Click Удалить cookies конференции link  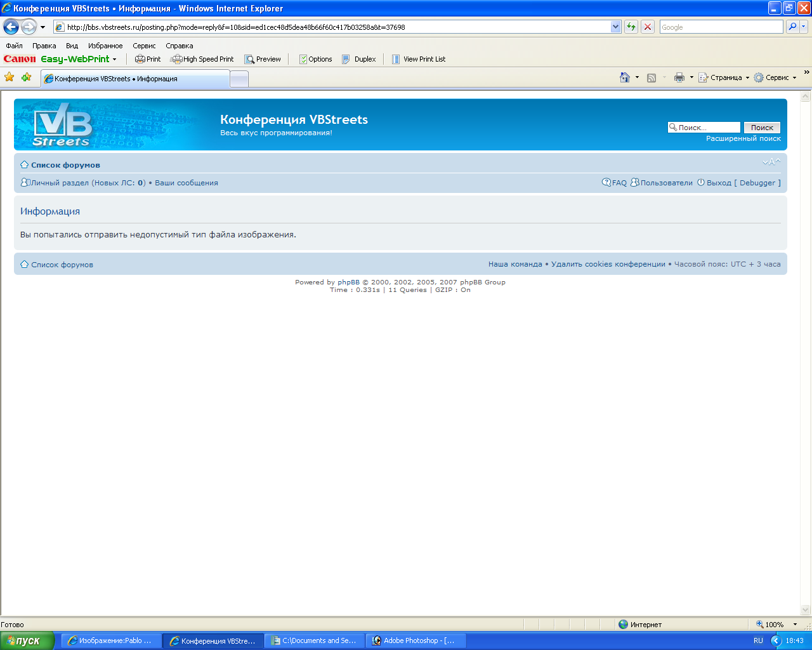[x=608, y=264]
